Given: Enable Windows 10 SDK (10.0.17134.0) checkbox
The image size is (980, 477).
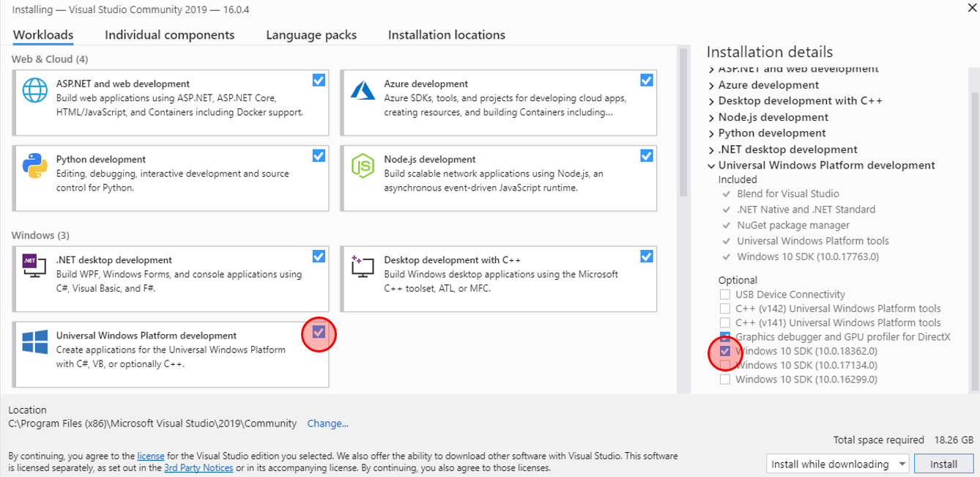Looking at the screenshot, I should 725,365.
